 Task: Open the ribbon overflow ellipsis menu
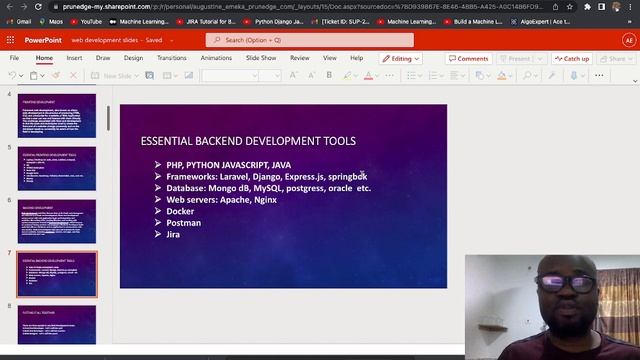(599, 76)
